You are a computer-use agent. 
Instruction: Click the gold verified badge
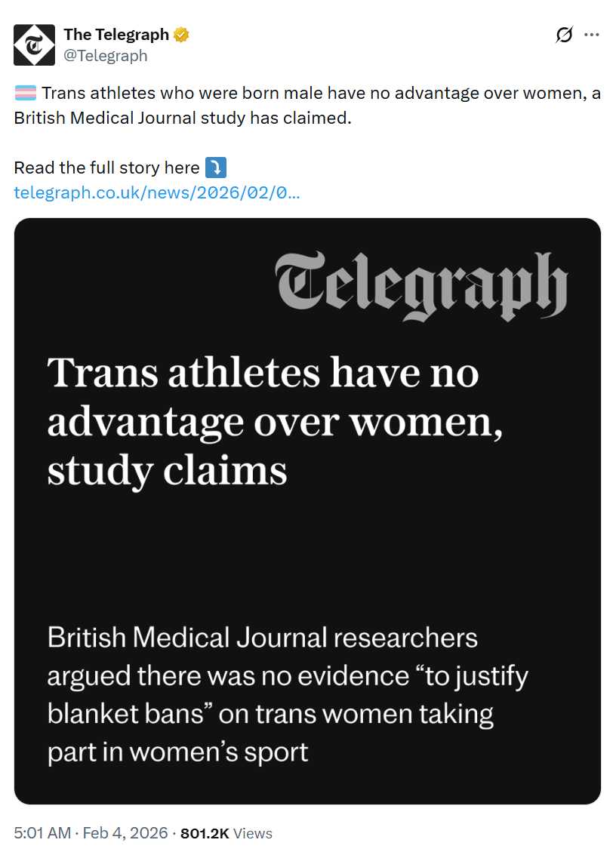tap(181, 35)
